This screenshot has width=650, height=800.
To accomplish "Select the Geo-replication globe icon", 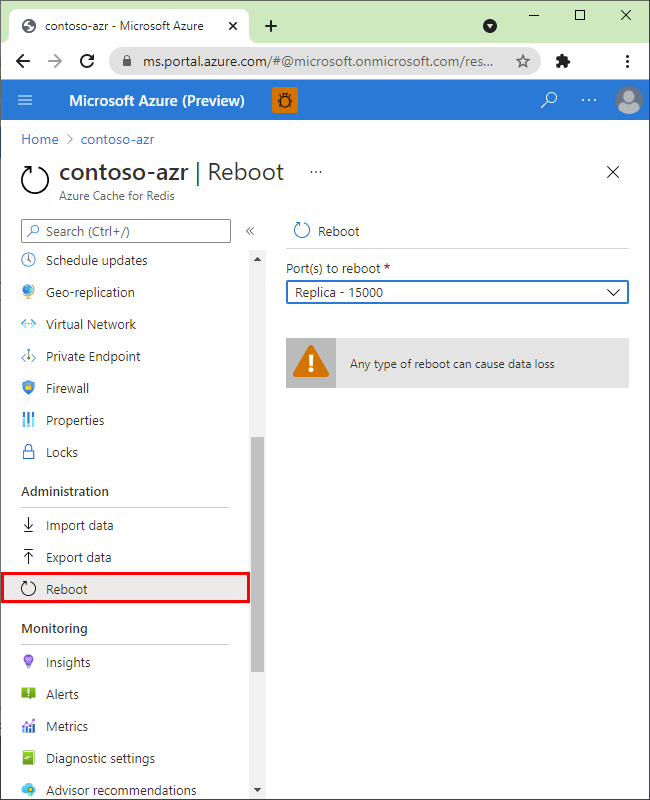I will [x=30, y=292].
